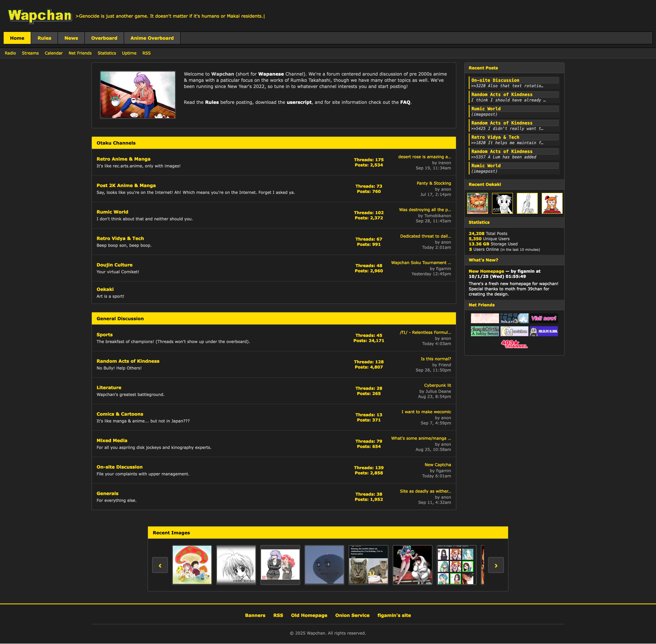Image resolution: width=656 pixels, height=644 pixels.
Task: Open the 403 Channel banner
Action: click(x=514, y=344)
